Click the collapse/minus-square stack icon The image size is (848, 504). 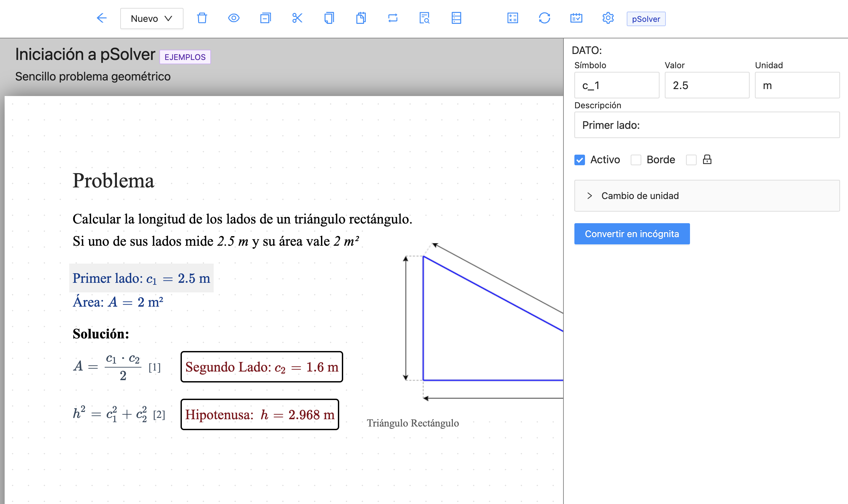pyautogui.click(x=265, y=18)
